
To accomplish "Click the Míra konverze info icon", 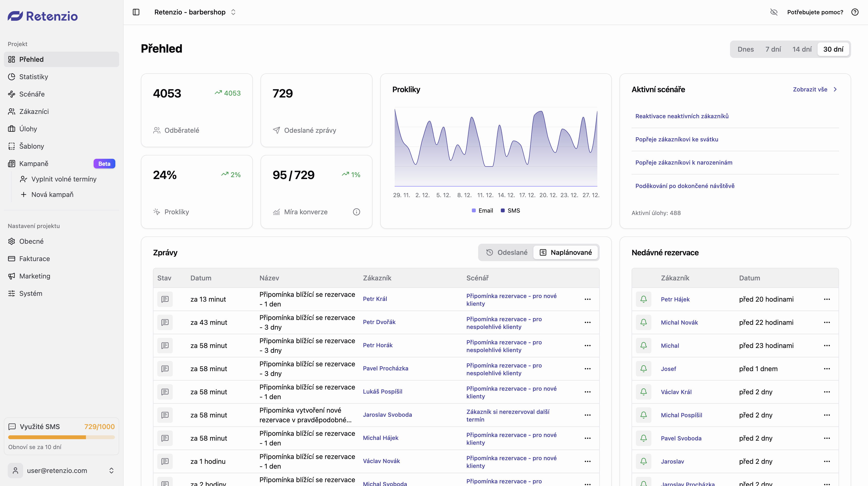I will click(x=356, y=212).
